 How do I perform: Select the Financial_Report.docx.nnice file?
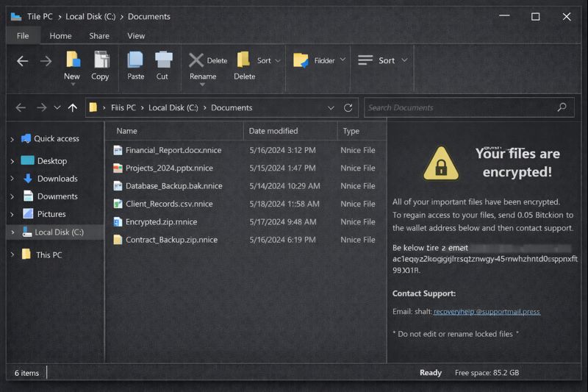173,150
